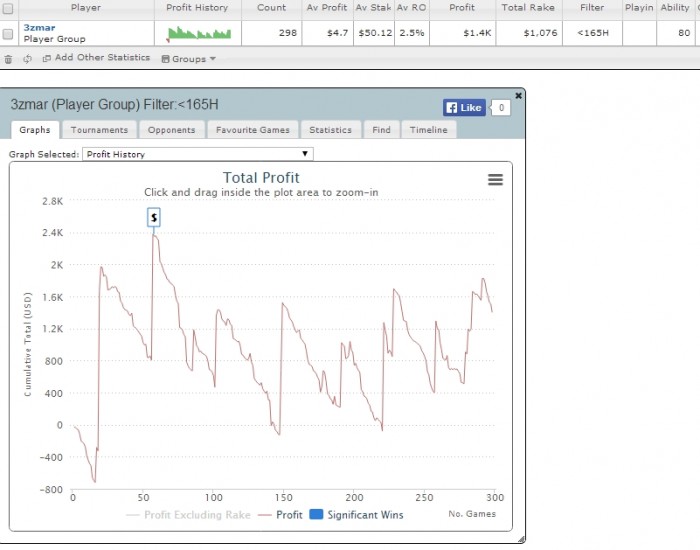
Task: Sort by the Av Stake column header
Action: coord(374,8)
